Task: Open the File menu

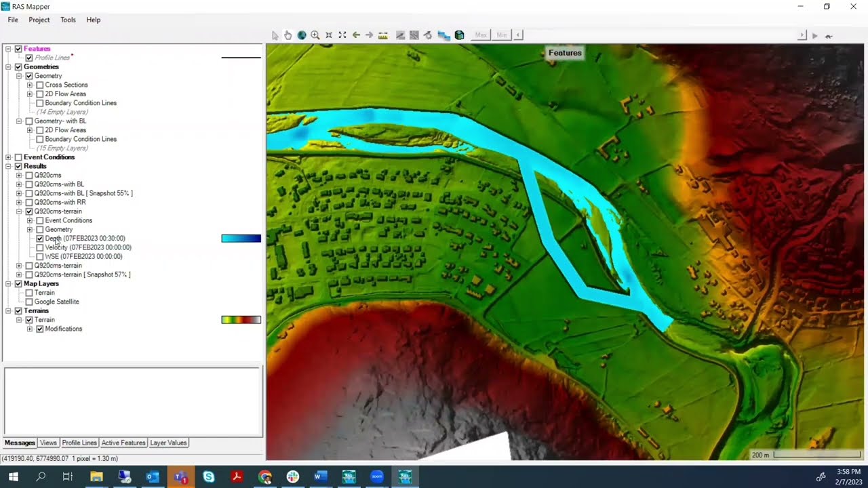Action: click(x=13, y=20)
